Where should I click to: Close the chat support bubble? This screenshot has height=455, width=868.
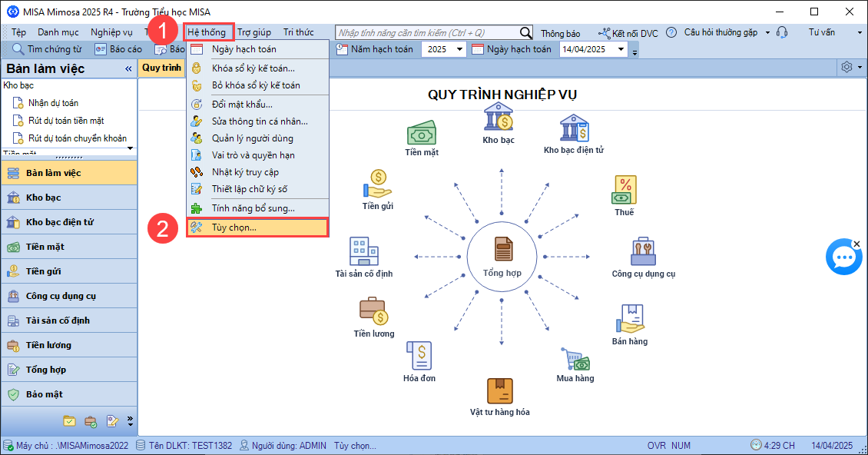pyautogui.click(x=856, y=244)
